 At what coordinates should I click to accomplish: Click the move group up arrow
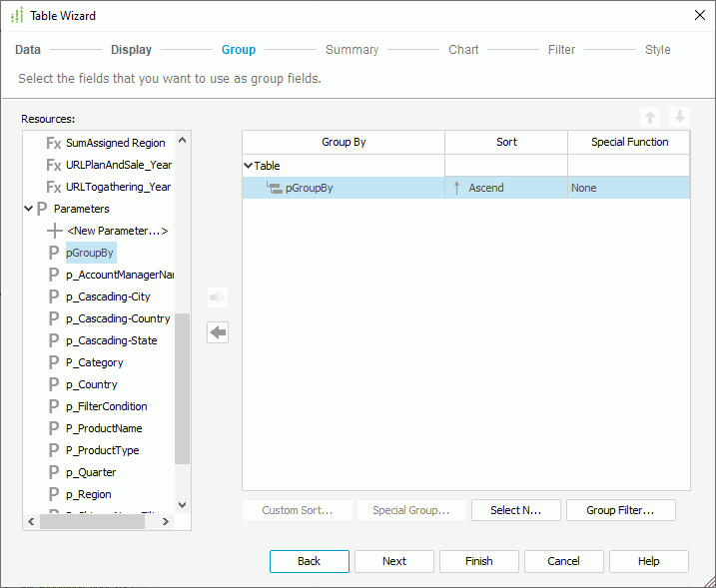pyautogui.click(x=650, y=118)
